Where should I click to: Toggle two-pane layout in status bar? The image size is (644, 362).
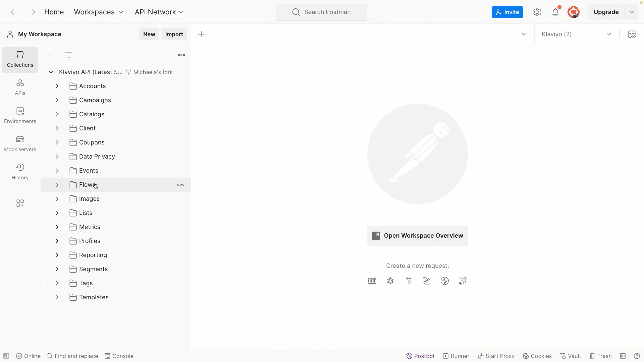click(623, 356)
